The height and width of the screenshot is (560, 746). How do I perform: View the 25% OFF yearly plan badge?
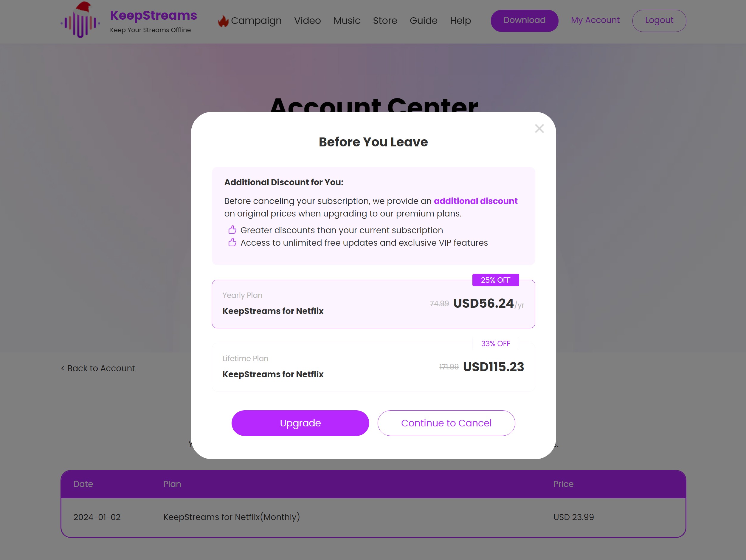pos(496,280)
